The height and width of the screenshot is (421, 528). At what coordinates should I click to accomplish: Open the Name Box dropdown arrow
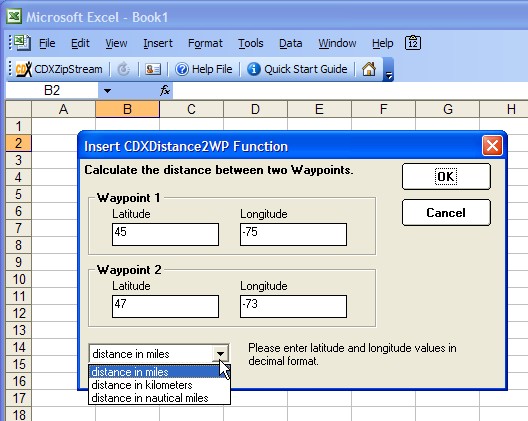107,91
